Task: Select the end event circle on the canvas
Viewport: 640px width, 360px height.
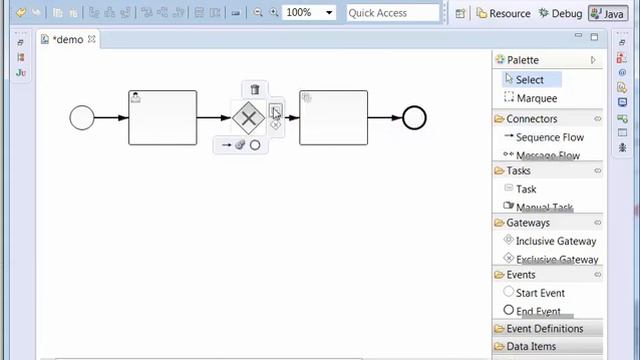Action: pyautogui.click(x=414, y=118)
